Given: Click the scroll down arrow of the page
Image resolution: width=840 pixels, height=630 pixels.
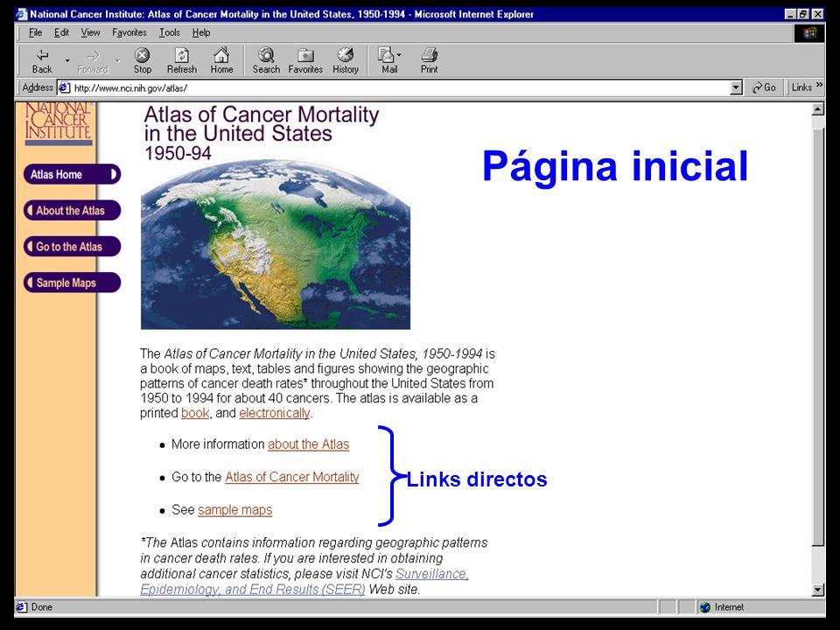Looking at the screenshot, I should (x=817, y=590).
